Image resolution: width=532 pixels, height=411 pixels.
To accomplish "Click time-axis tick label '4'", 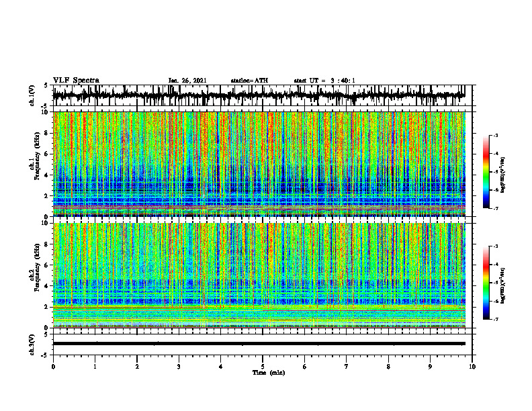I will coord(221,367).
